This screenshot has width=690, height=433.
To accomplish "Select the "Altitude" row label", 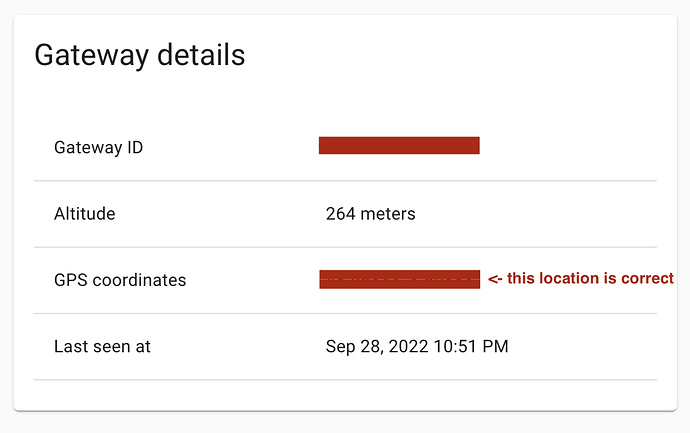I will (x=84, y=214).
